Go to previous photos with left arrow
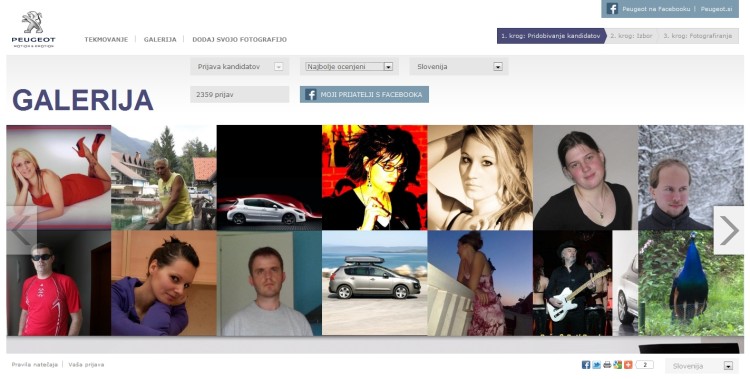Screen dimensions: 750x379 22,230
